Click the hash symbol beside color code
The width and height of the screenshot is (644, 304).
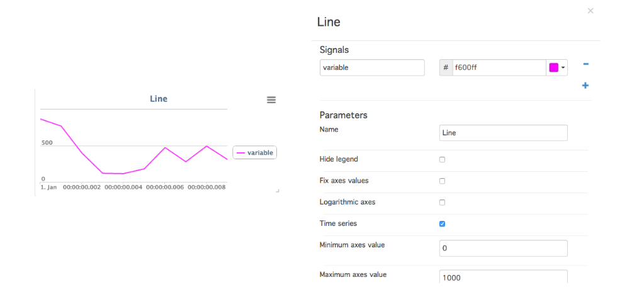coord(446,68)
